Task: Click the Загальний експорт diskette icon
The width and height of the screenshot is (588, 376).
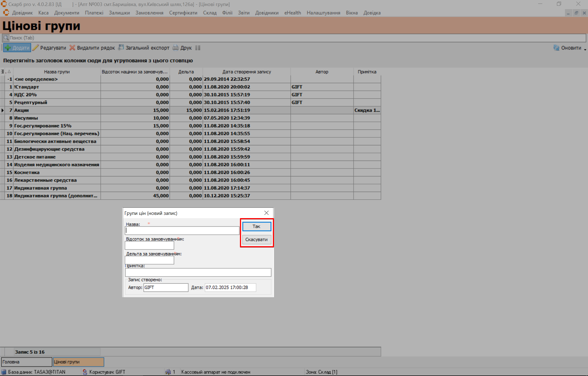Action: (121, 48)
